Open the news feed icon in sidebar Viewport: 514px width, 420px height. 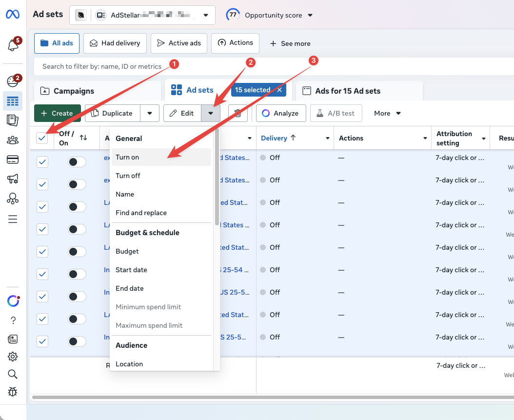pos(13,339)
